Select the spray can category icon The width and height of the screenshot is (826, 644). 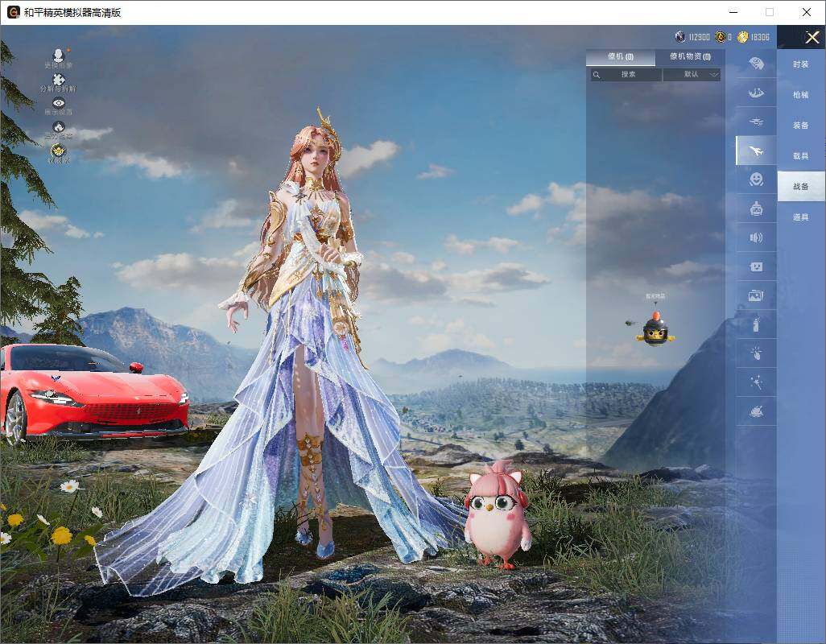[x=757, y=324]
